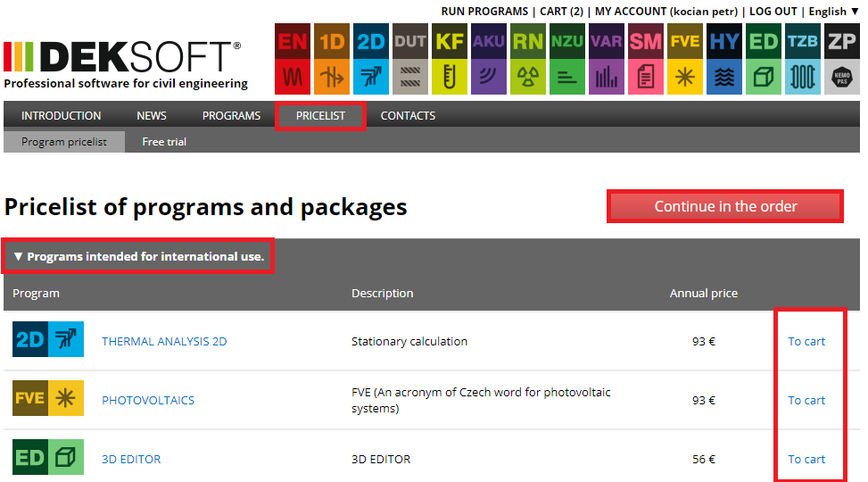The width and height of the screenshot is (868, 482).
Task: Switch to the Free trial tab
Action: coord(164,142)
